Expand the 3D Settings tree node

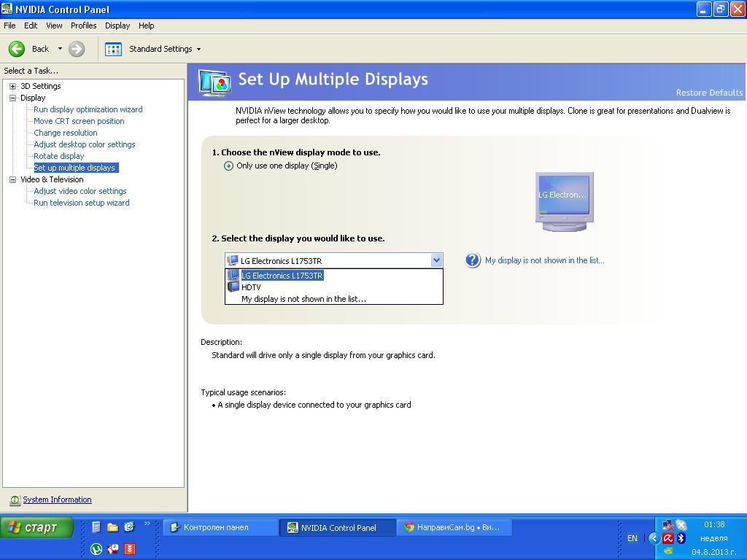pyautogui.click(x=13, y=86)
